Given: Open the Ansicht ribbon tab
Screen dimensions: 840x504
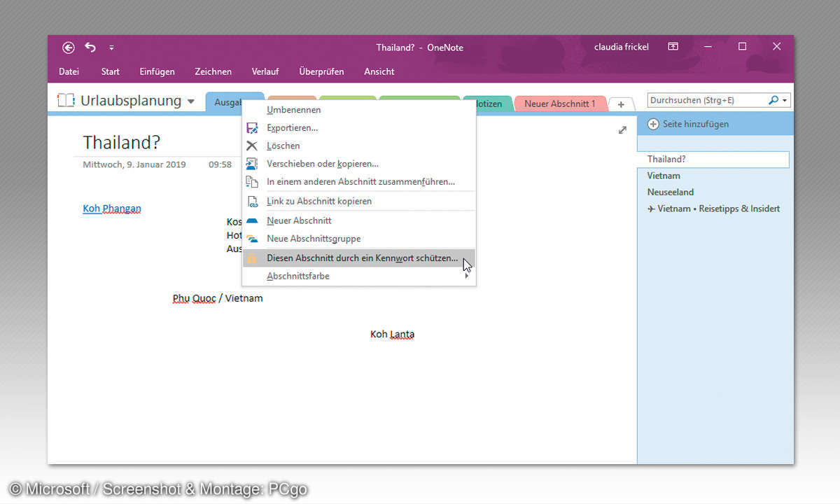Looking at the screenshot, I should click(x=379, y=71).
